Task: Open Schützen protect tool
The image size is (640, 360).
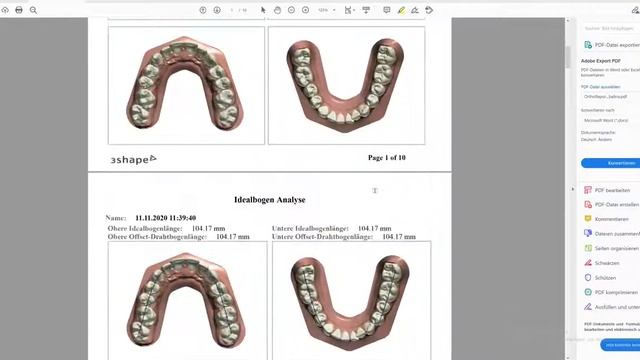Action: (x=600, y=278)
